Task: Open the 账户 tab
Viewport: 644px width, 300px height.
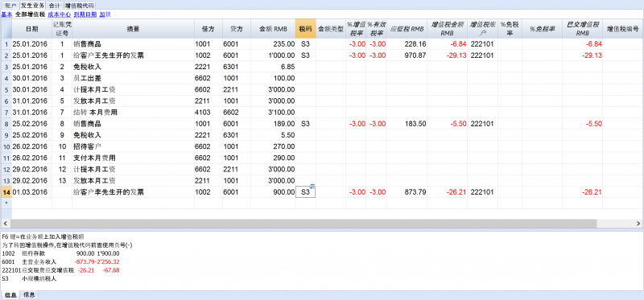Action: coord(10,6)
